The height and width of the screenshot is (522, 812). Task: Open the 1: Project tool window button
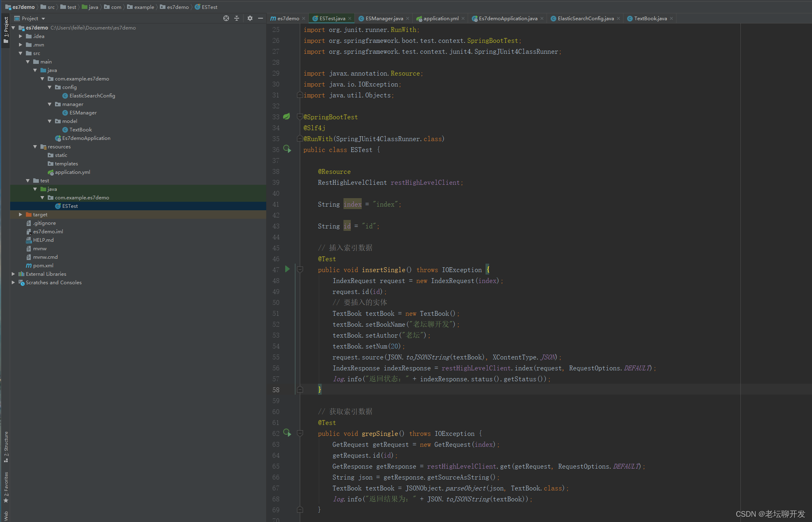click(x=6, y=31)
